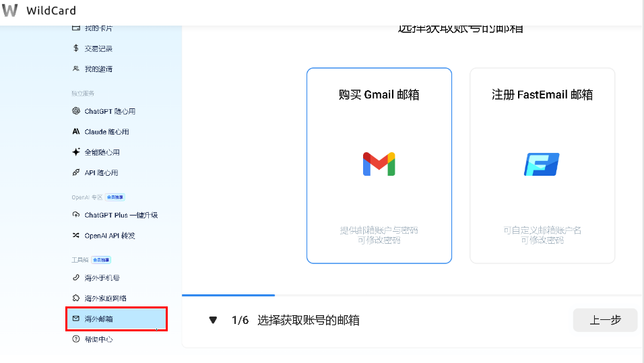
Task: Open 海外家庭网络 tool
Action: (x=106, y=298)
